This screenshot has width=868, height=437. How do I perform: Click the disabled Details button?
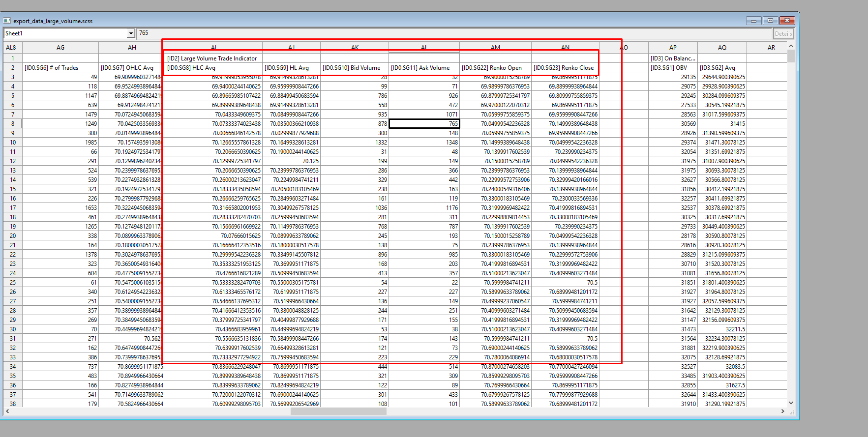783,34
